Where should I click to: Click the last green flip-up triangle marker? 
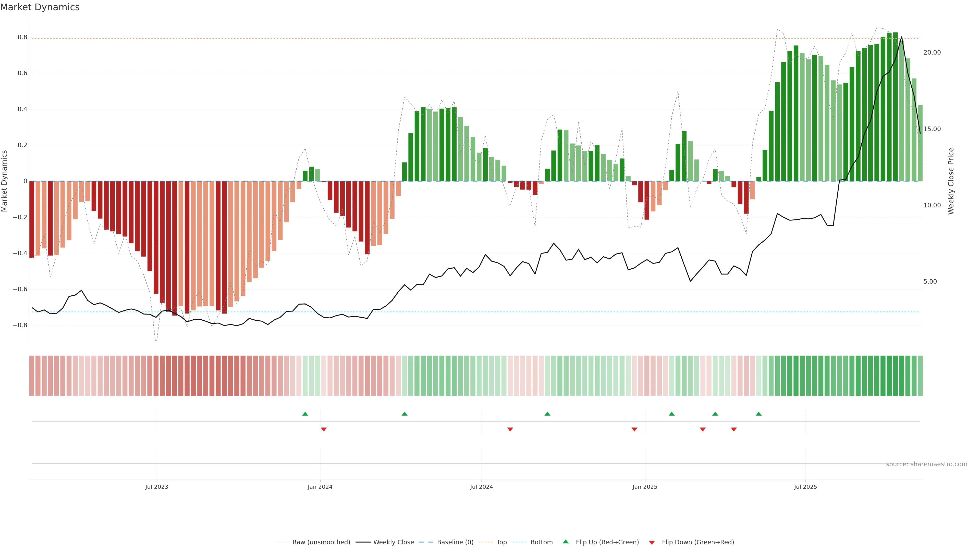758,414
